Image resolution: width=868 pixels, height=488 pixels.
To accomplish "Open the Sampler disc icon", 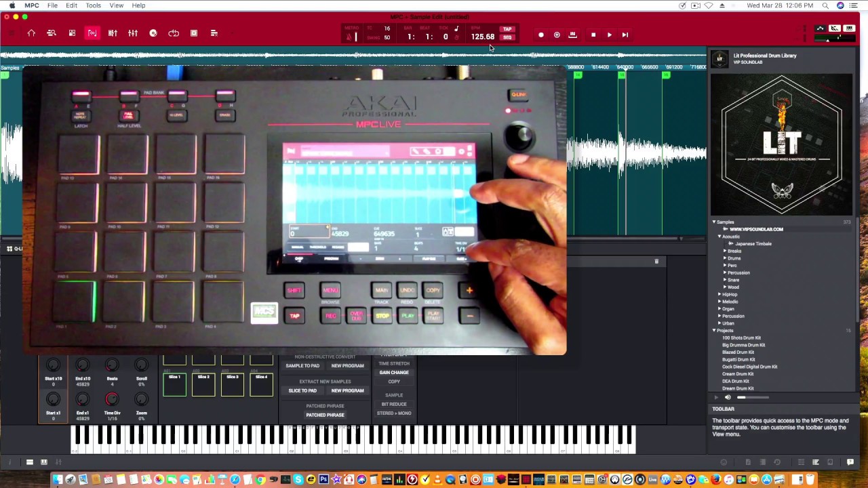I will (x=153, y=33).
